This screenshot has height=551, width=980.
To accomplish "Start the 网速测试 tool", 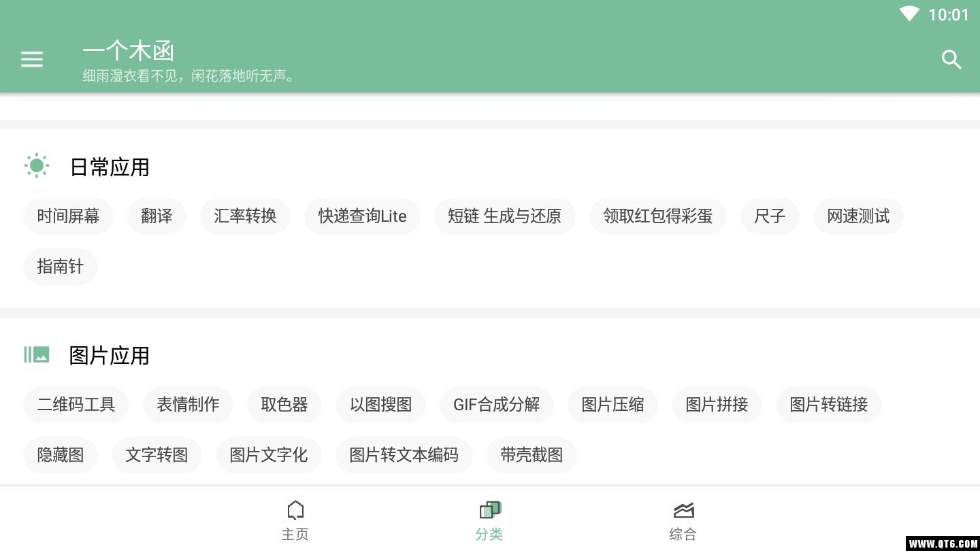I will tap(858, 216).
